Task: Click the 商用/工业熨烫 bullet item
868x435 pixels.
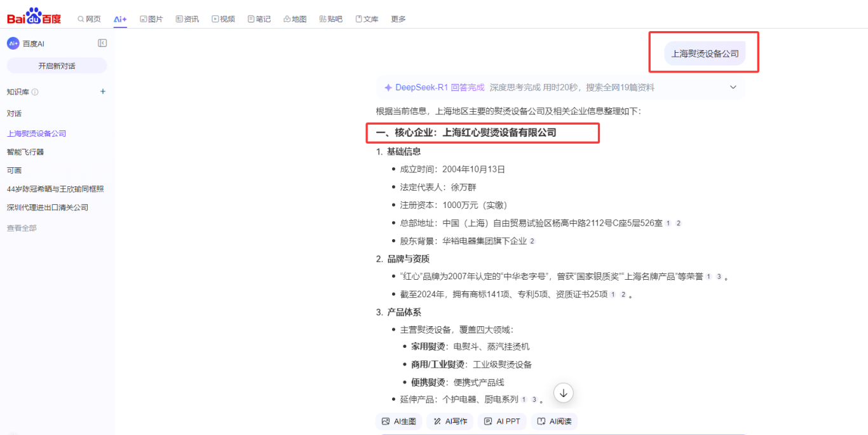Action: point(471,364)
